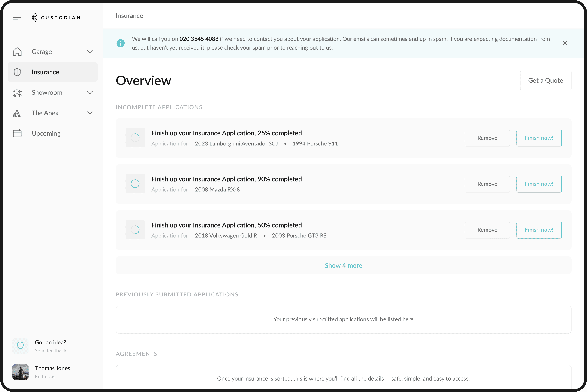Remove the Lamborghini Aventador application
This screenshot has width=587, height=392.
click(487, 138)
